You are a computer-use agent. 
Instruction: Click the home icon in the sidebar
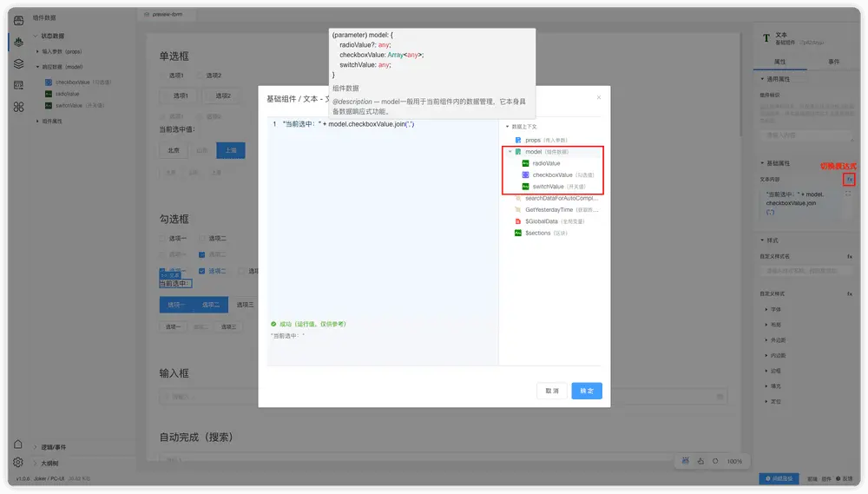(17, 445)
